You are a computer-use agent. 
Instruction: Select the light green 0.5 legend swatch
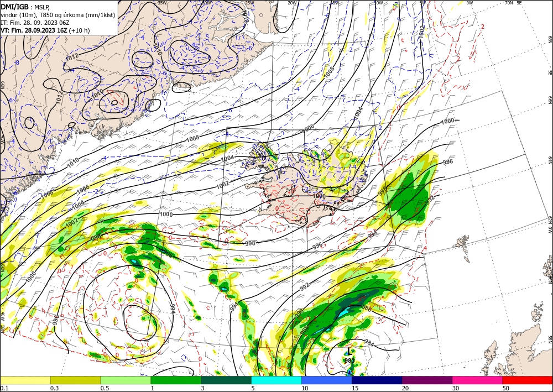126,380
